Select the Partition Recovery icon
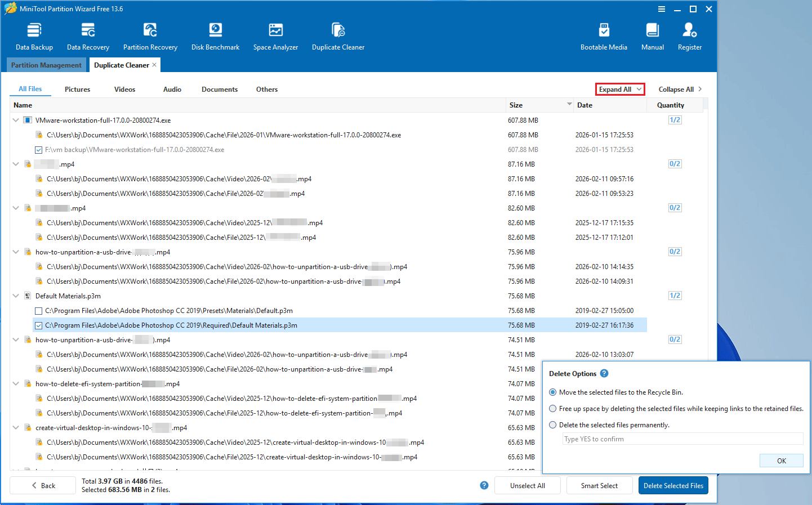The width and height of the screenshot is (812, 505). click(150, 35)
